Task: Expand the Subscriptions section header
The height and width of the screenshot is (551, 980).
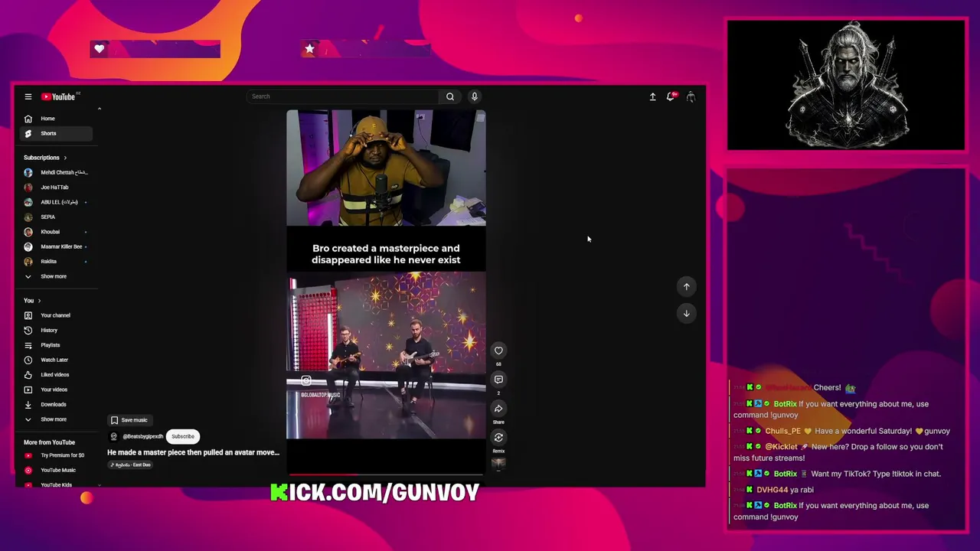Action: coord(45,158)
